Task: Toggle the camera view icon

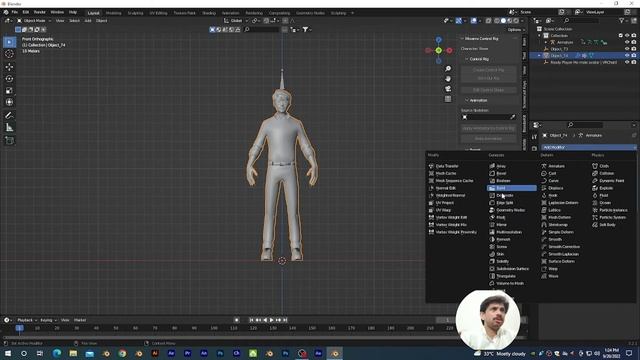Action: [448, 89]
